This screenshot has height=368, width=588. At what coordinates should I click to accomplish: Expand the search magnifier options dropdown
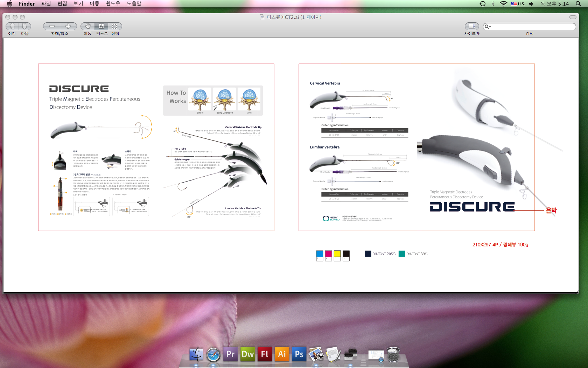488,27
